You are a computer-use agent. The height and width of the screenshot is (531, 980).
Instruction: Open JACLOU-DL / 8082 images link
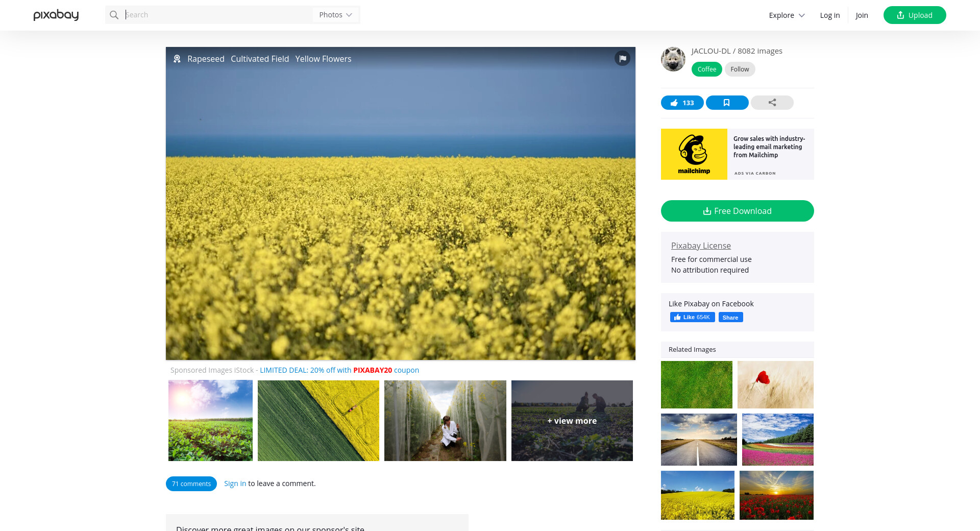pos(737,51)
